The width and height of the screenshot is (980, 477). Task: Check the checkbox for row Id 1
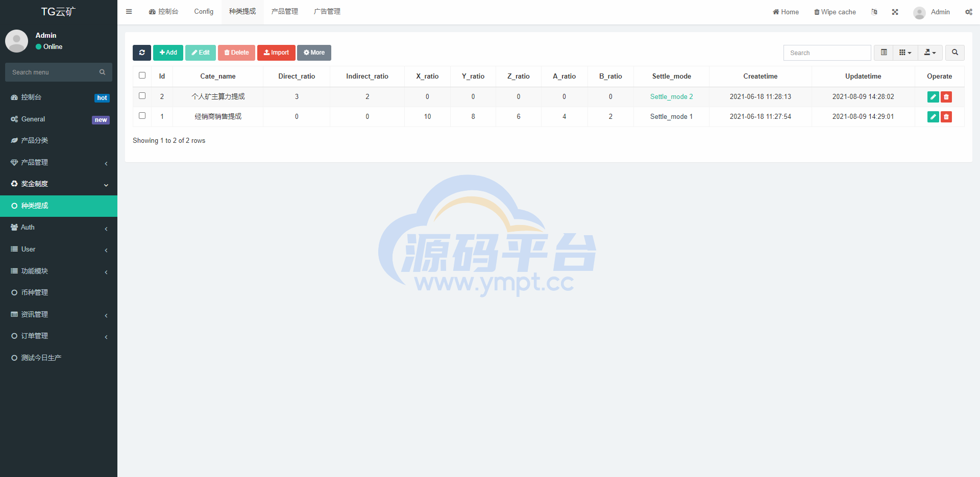[142, 116]
